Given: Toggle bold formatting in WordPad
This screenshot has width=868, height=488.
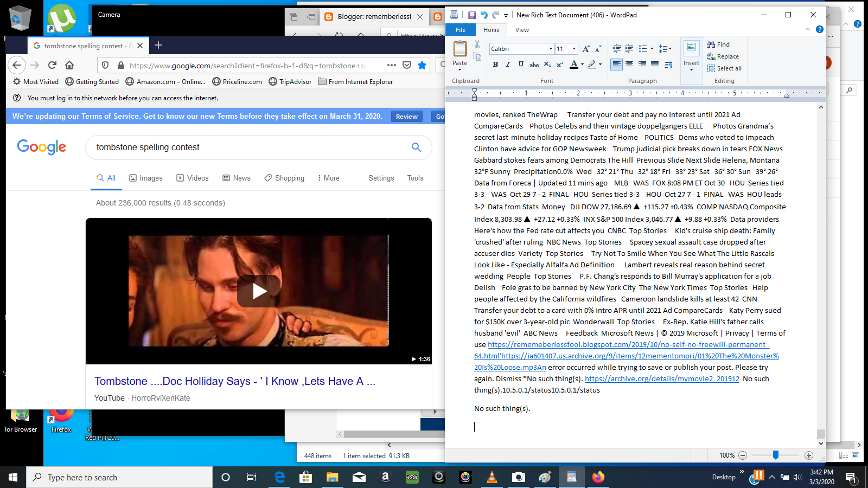Looking at the screenshot, I should point(495,65).
